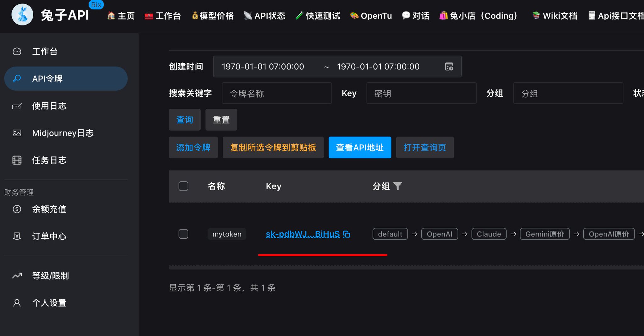Focus the 密钥 Key input field
Viewport: 644px width, 336px height.
[421, 93]
